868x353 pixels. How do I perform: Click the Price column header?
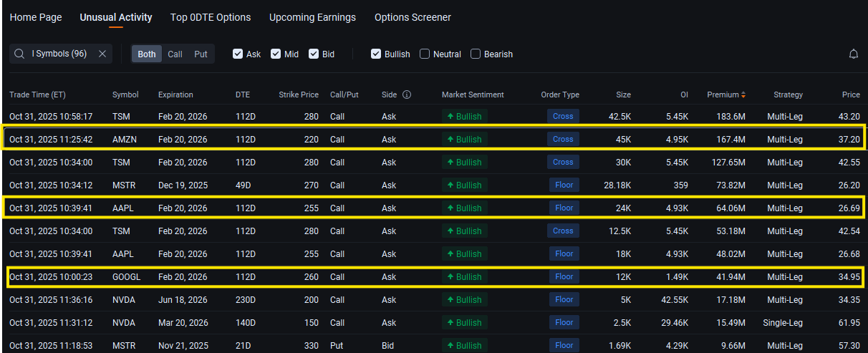click(x=851, y=95)
